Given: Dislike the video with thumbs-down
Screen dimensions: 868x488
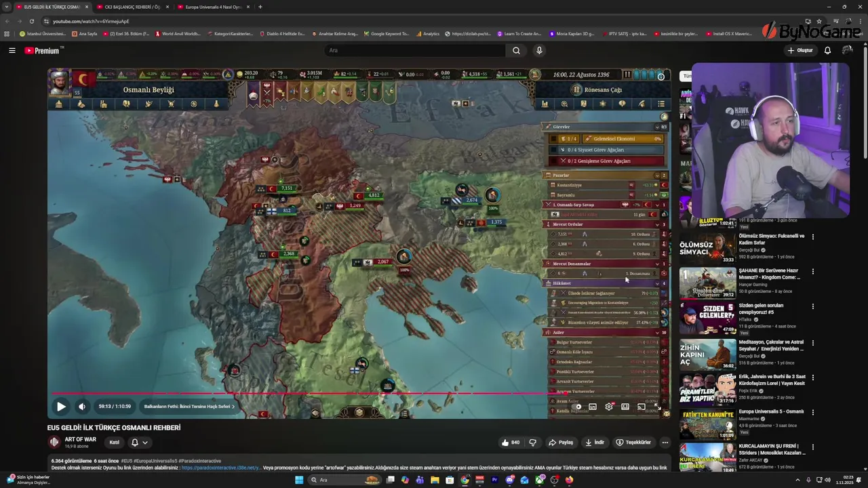Looking at the screenshot, I should pos(532,443).
